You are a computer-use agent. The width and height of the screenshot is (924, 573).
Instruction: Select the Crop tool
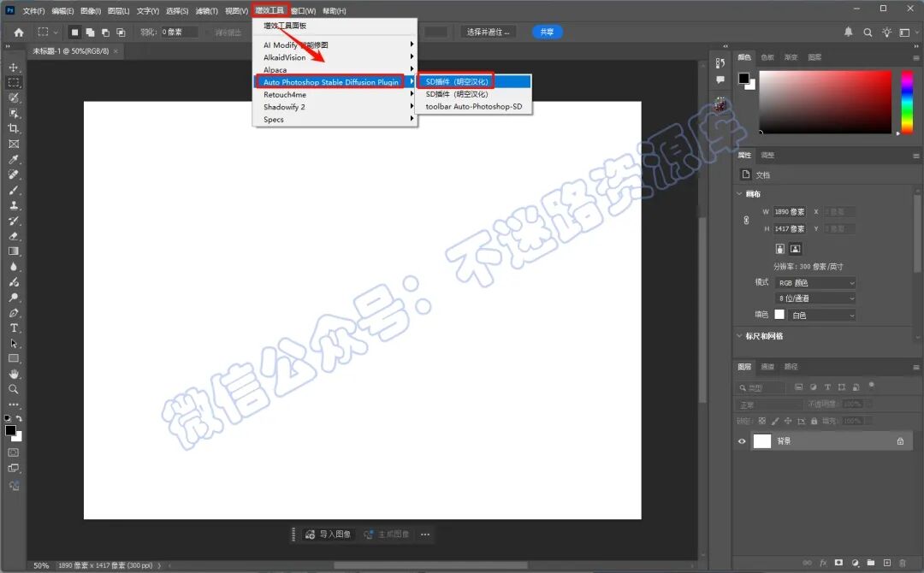(14, 128)
